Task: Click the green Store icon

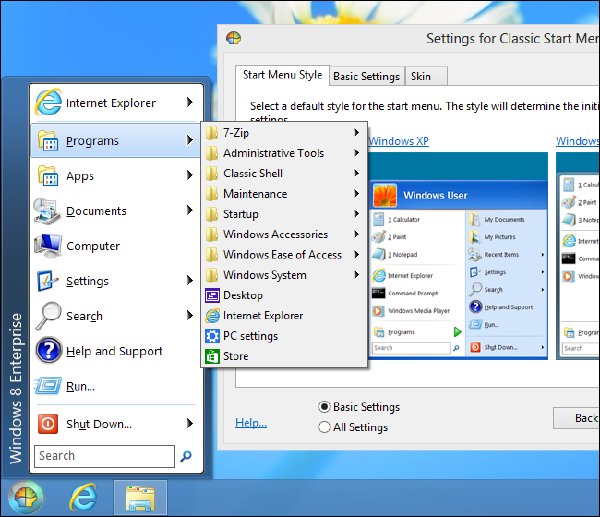Action: pos(212,356)
